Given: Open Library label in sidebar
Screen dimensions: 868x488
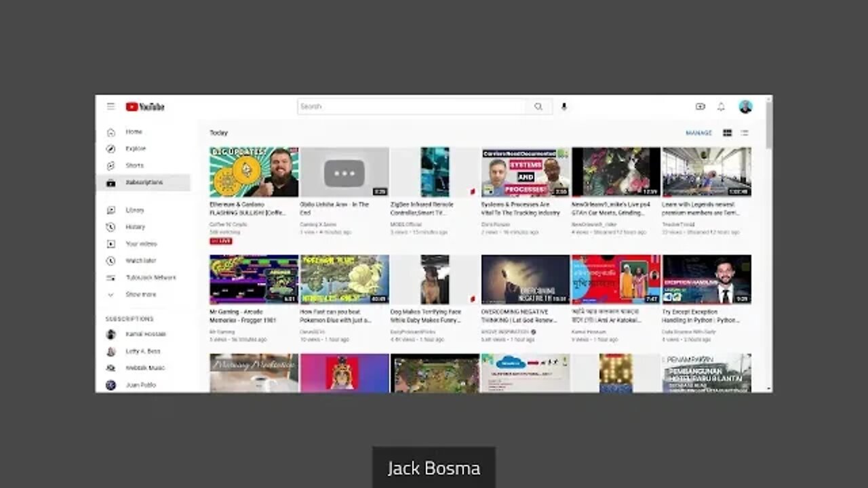Looking at the screenshot, I should 135,210.
